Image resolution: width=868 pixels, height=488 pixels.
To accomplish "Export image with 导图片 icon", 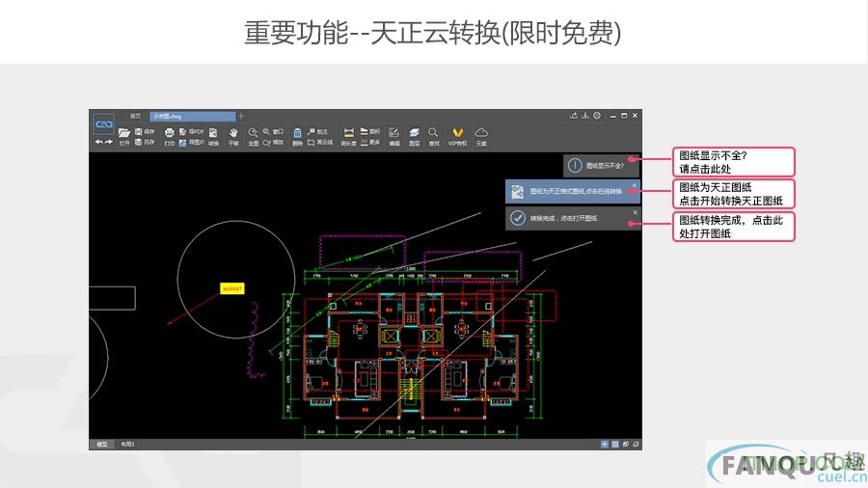I will pos(192,142).
